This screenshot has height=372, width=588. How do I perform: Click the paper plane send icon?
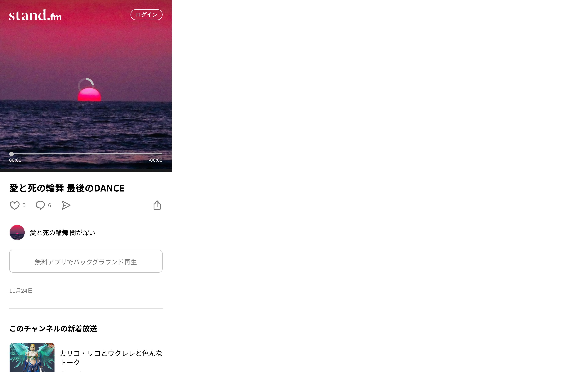[x=66, y=205]
